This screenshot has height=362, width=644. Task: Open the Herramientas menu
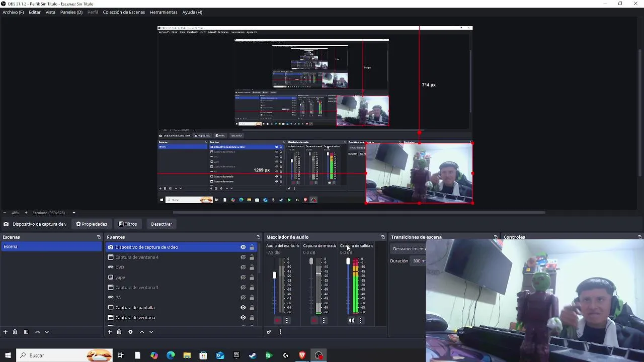[164, 12]
